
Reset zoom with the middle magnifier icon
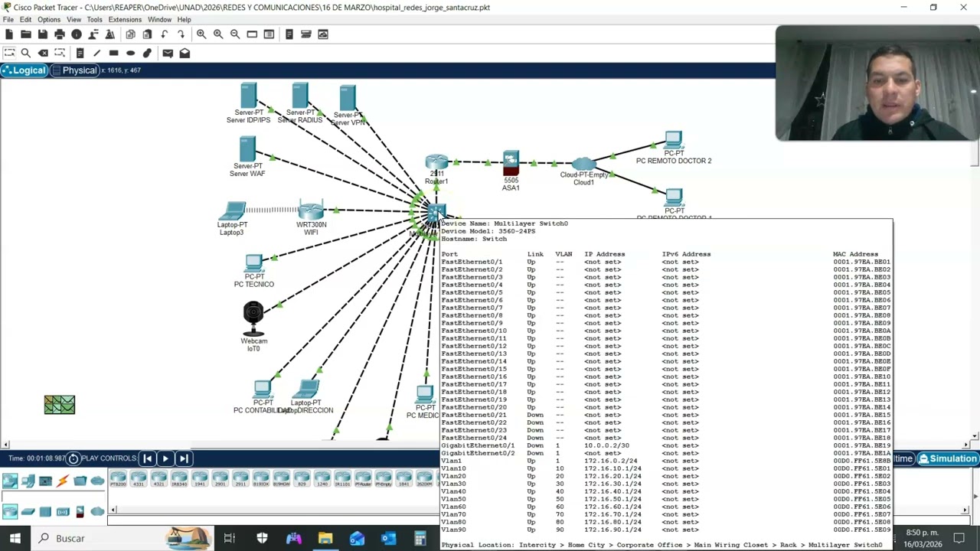point(218,34)
